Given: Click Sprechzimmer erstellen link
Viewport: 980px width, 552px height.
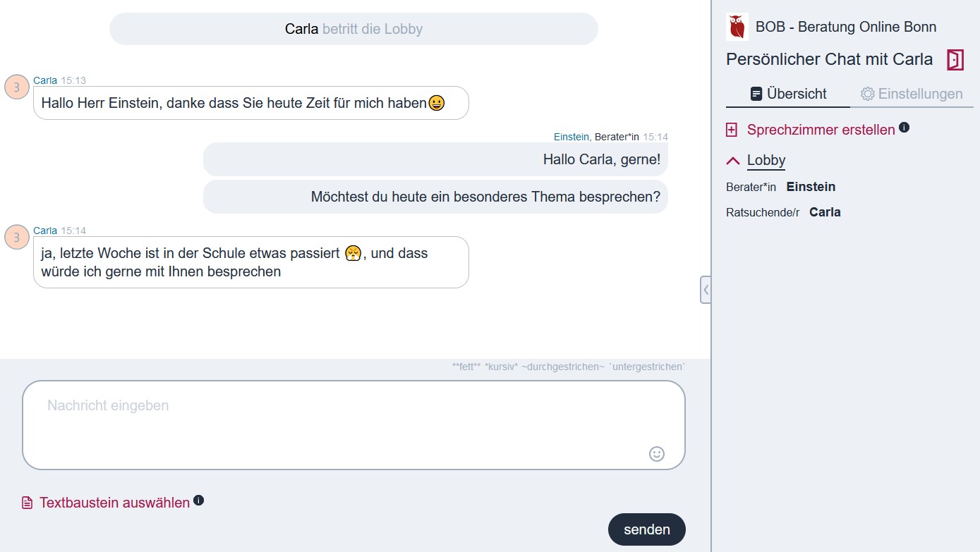Looking at the screenshot, I should pos(821,130).
